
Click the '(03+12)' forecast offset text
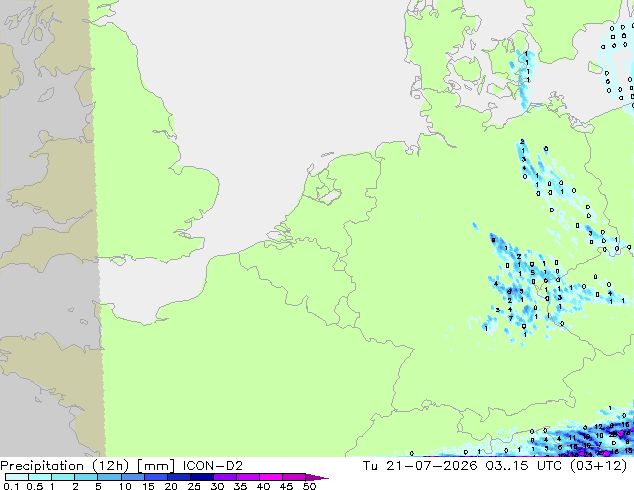point(598,466)
